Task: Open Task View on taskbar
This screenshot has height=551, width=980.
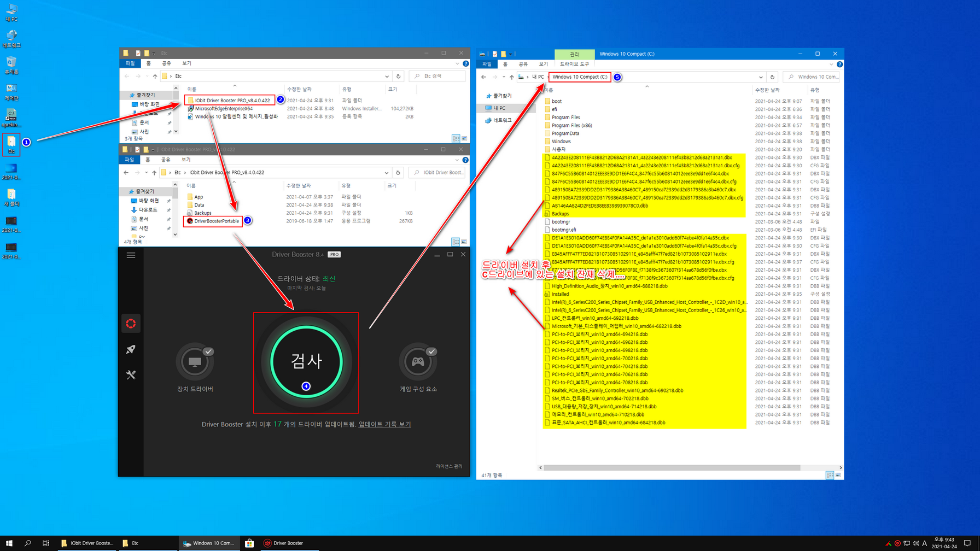Action: pos(46,543)
